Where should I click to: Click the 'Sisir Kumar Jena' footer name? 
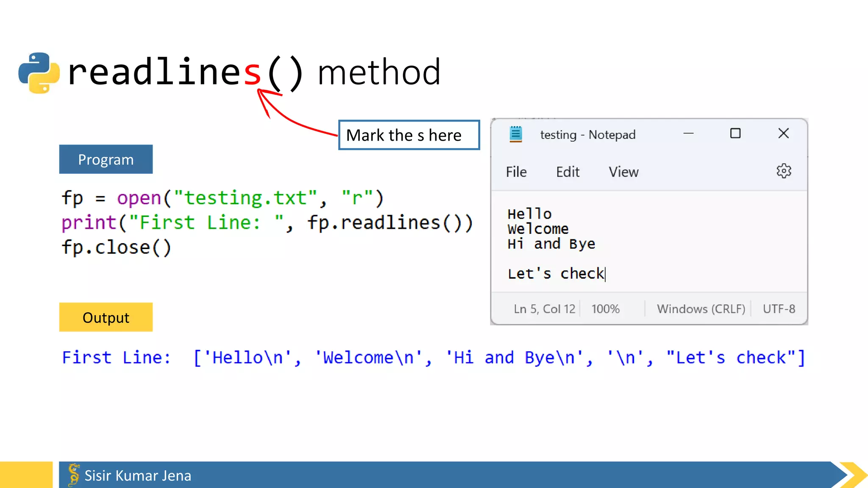[x=138, y=476]
